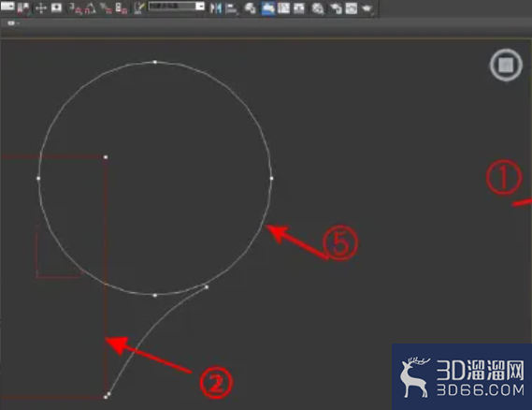The image size is (532, 410).
Task: Select the arc's upper end vertex
Action: pyautogui.click(x=207, y=287)
